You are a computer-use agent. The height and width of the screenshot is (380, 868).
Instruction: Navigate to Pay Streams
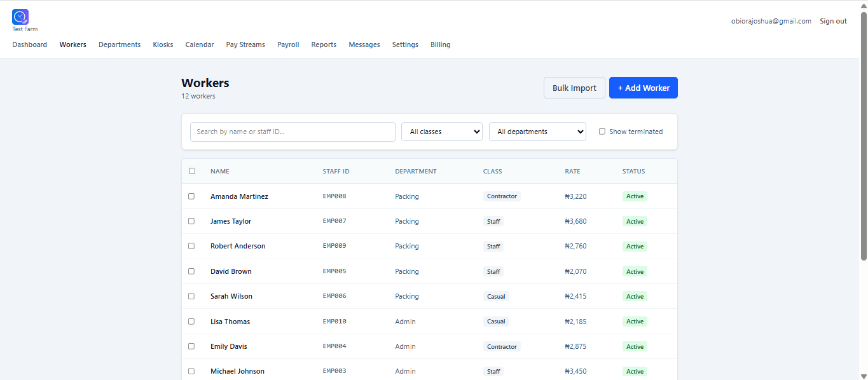[245, 44]
